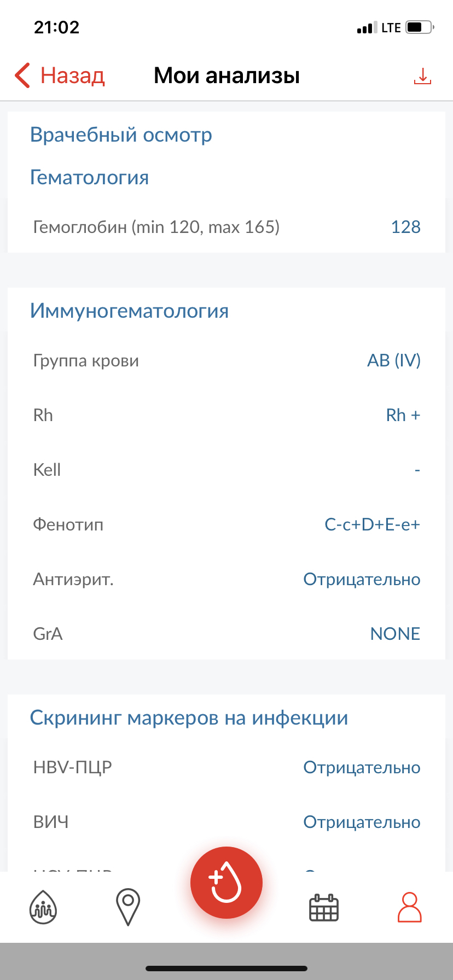Select the Rh + result value
453x980 pixels.
[x=403, y=415]
